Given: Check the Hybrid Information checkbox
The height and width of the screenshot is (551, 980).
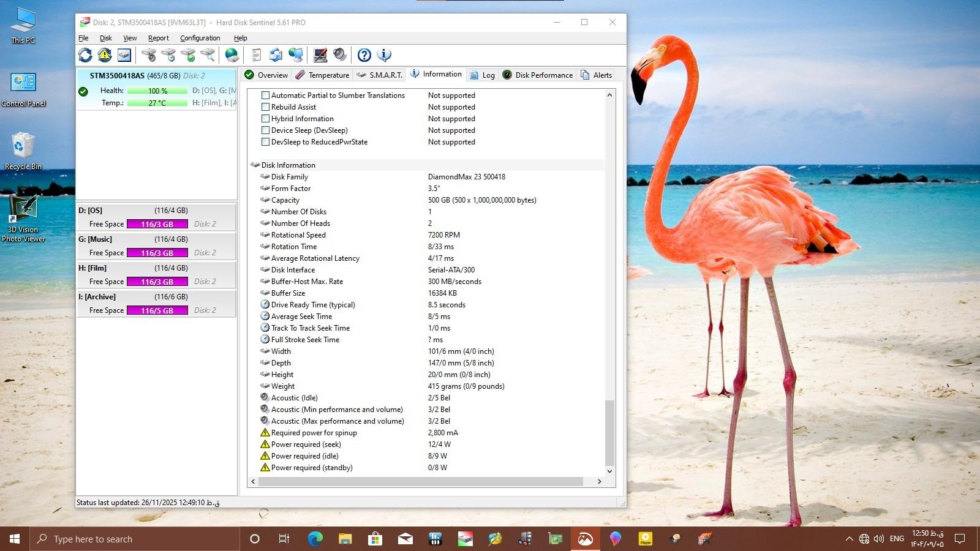Looking at the screenshot, I should pos(265,119).
